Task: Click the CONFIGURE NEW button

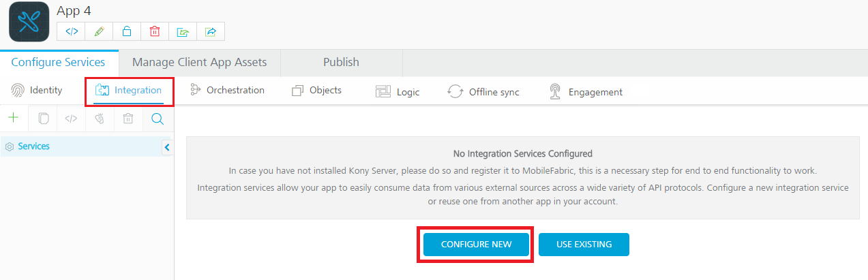Action: 476,244
